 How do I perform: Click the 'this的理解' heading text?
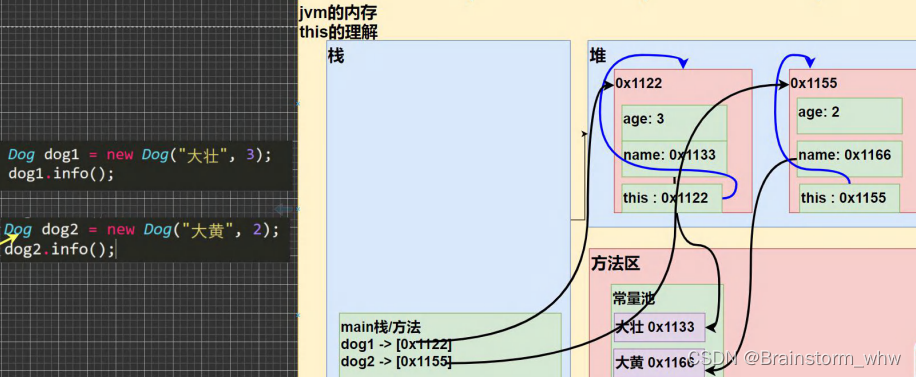pos(338,32)
